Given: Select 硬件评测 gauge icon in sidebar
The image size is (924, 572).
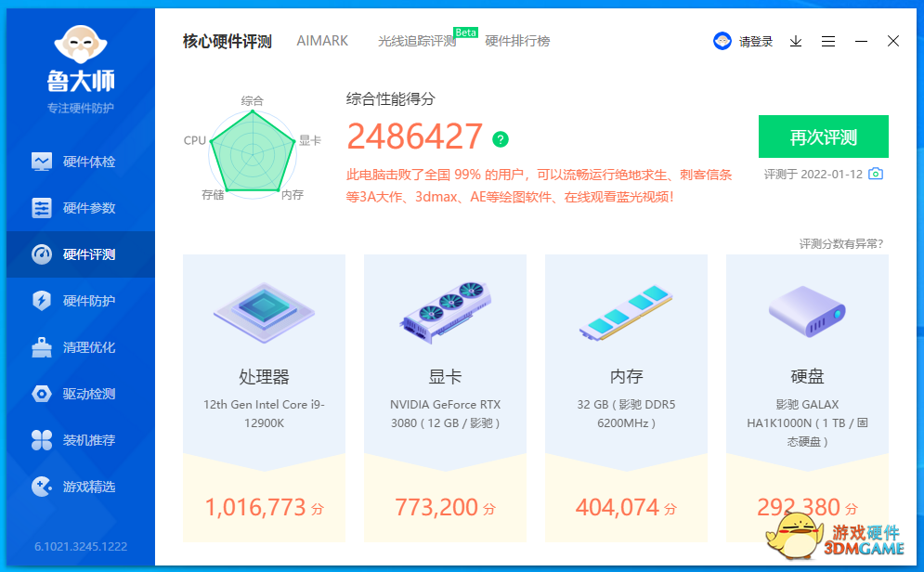Looking at the screenshot, I should coord(41,254).
